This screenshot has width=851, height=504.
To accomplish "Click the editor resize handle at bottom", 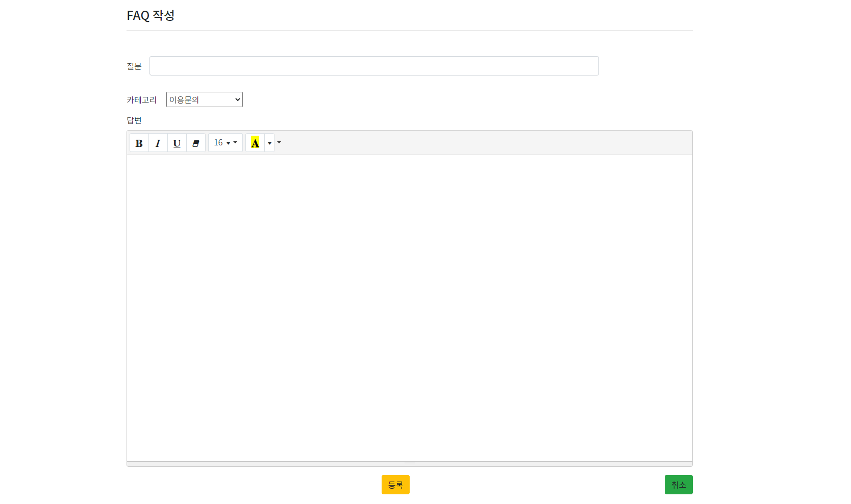I will 409,463.
